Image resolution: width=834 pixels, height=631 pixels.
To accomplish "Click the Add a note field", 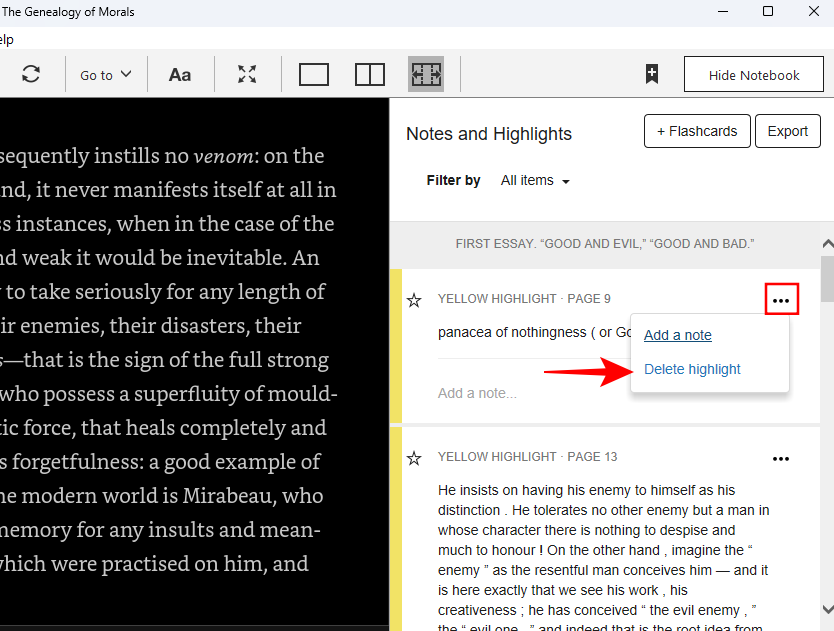I will (478, 394).
